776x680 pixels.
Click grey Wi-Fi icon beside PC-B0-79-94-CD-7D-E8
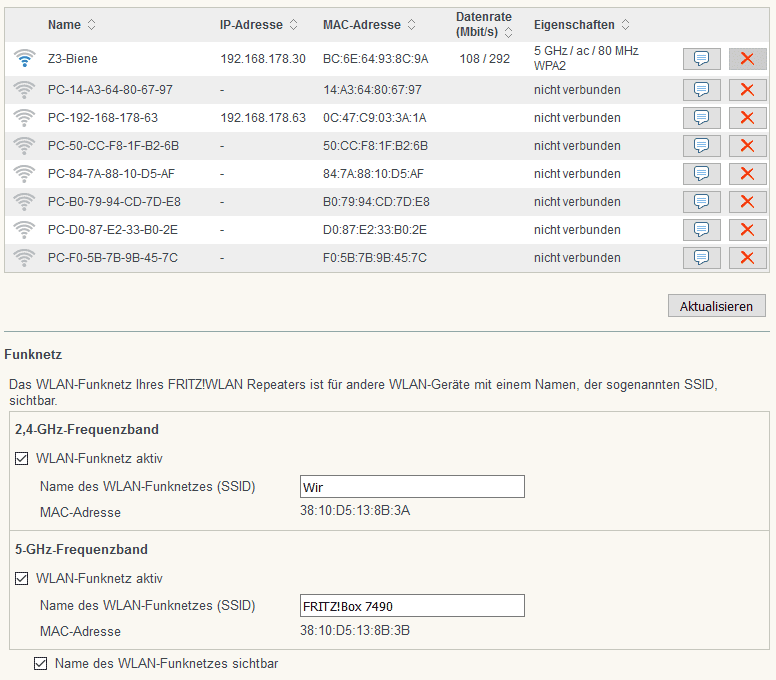(24, 202)
